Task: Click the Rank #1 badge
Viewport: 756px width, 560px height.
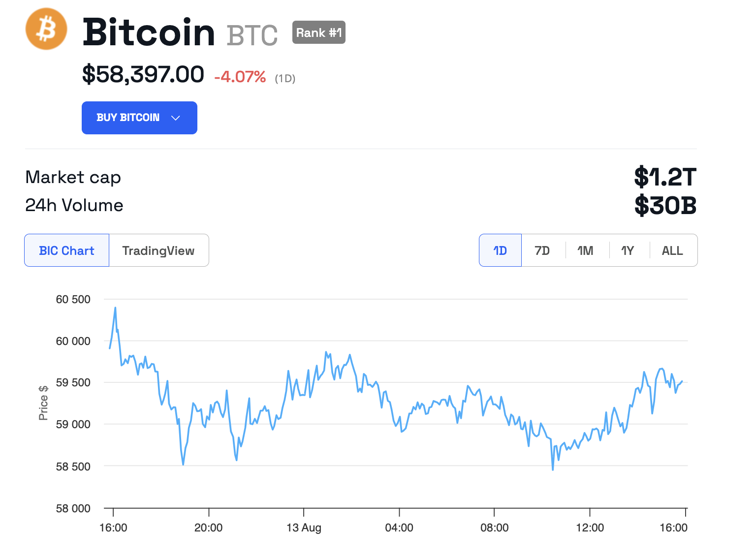Action: click(318, 32)
